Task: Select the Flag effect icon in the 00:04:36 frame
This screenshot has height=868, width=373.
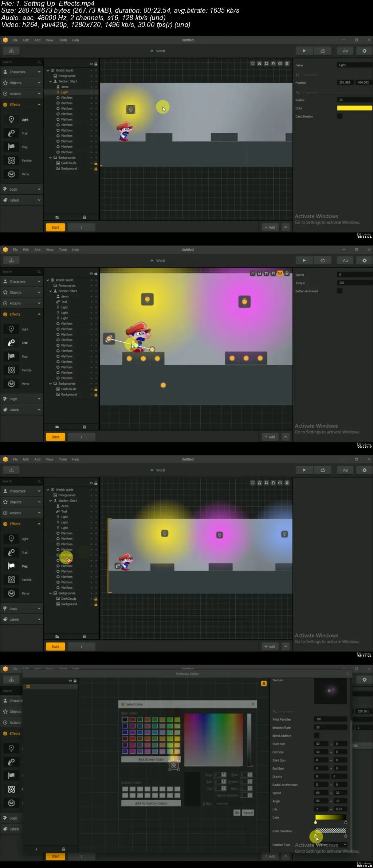Action: pyautogui.click(x=11, y=147)
